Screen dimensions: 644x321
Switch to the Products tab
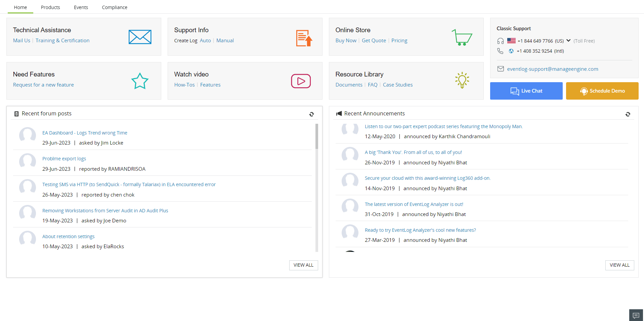click(50, 7)
